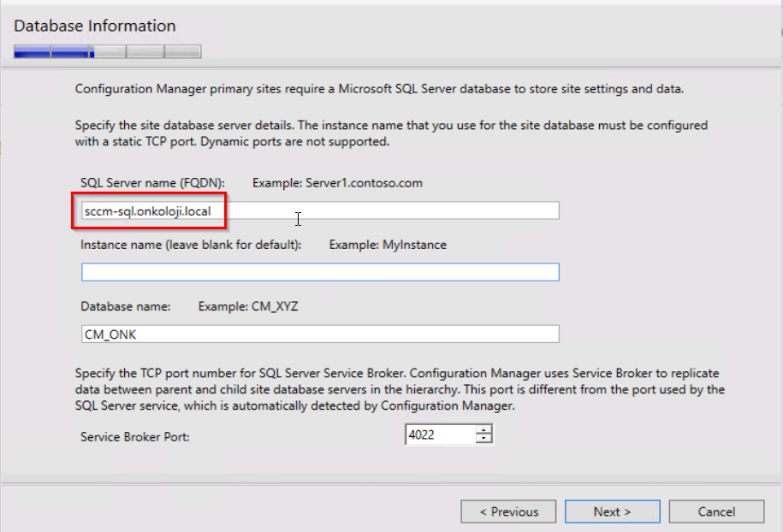Screen dimensions: 783x532
Task: Click the Example: MyInstance hint text
Action: point(388,245)
